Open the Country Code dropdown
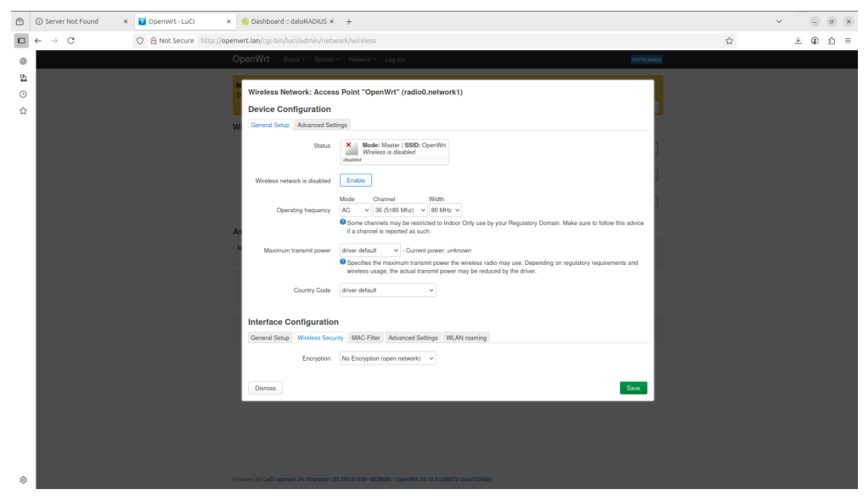 (x=387, y=290)
